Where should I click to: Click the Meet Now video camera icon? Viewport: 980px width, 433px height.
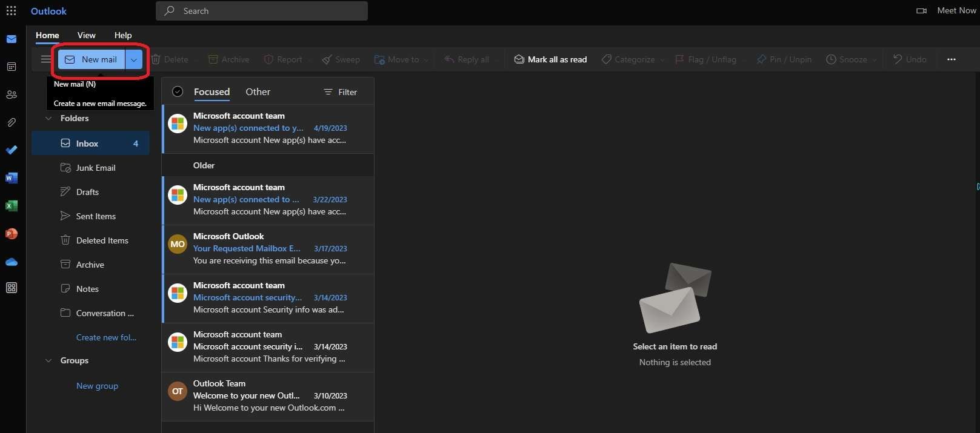pyautogui.click(x=921, y=11)
